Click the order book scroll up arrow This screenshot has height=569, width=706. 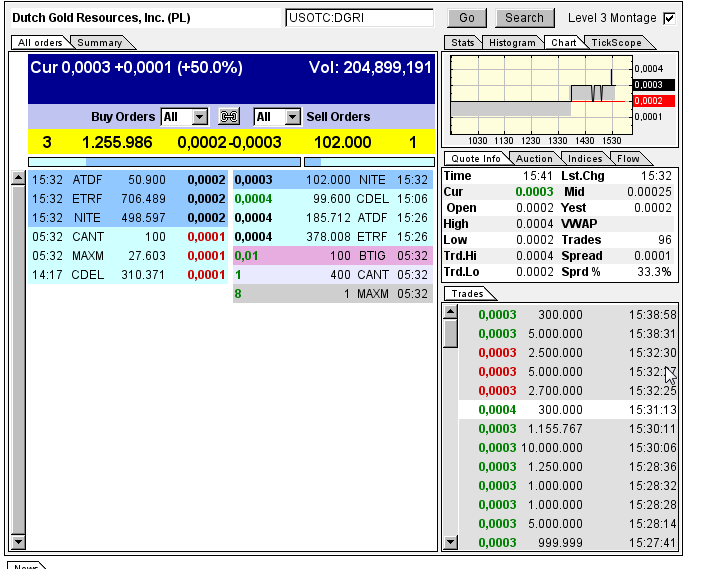pos(17,179)
